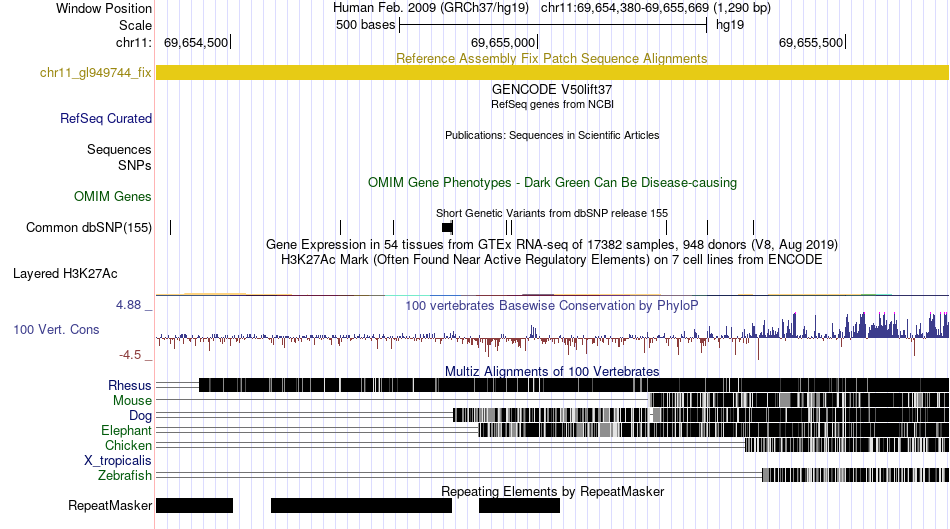Image resolution: width=950 pixels, height=529 pixels.
Task: Click the 100 Vert. Cons track label
Action: point(56,329)
